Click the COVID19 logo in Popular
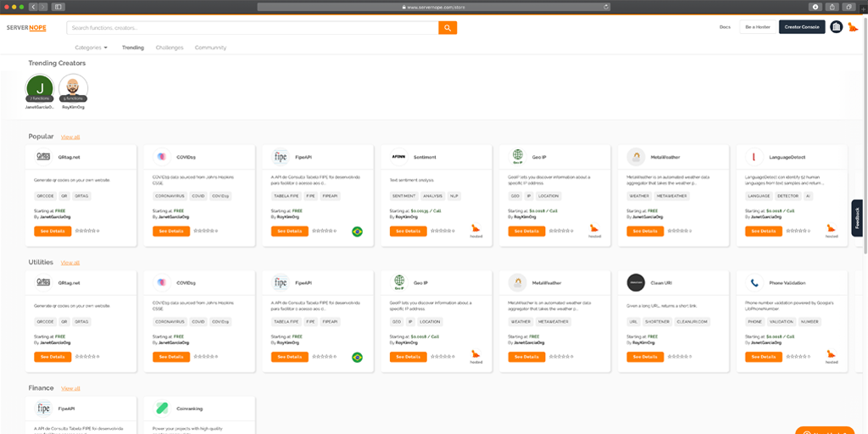 [161, 157]
